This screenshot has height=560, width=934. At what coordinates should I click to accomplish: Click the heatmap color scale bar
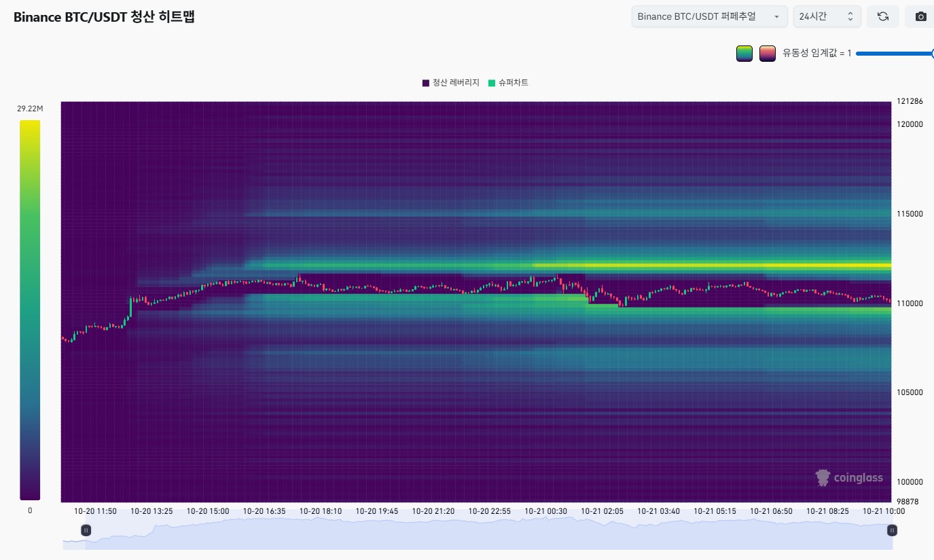click(x=30, y=310)
